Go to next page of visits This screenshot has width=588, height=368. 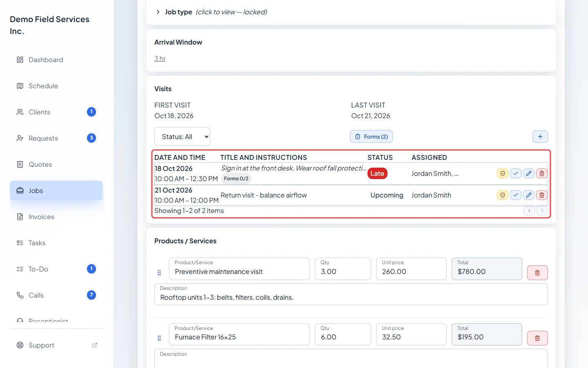542,211
